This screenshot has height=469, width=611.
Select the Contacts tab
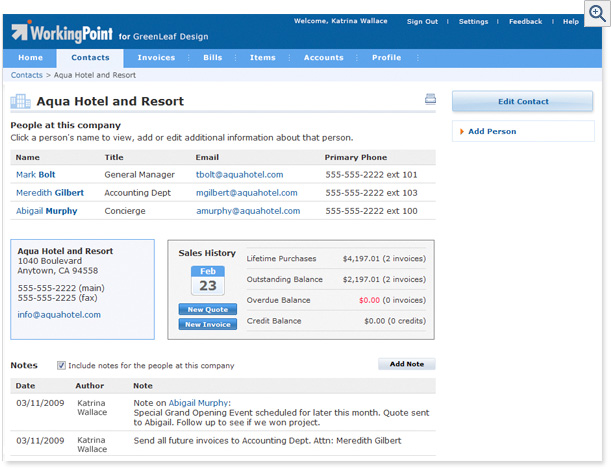coord(90,58)
